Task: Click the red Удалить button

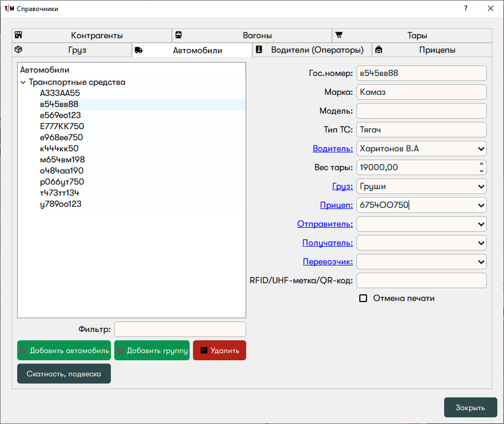Action: [x=220, y=350]
